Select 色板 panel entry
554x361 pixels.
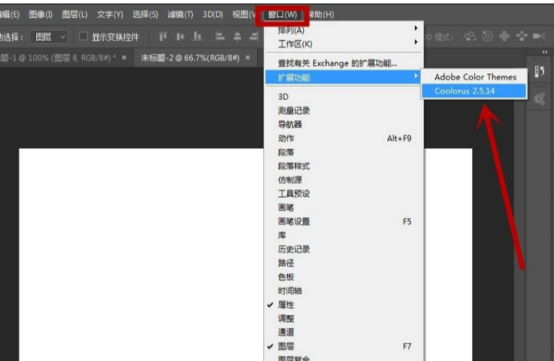(344, 277)
